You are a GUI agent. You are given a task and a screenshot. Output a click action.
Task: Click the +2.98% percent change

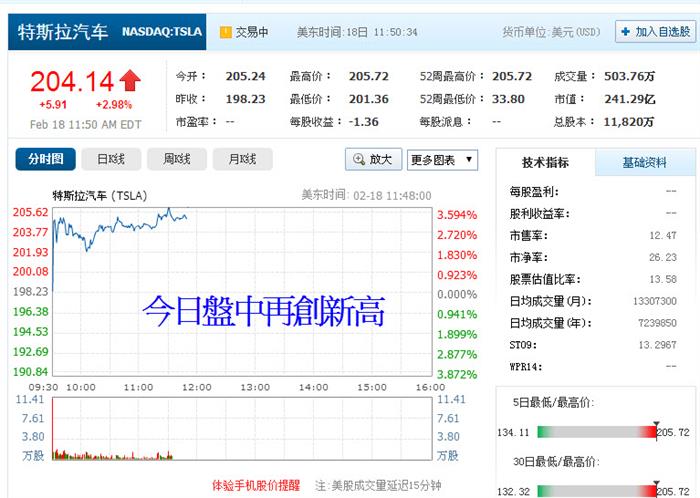(x=113, y=105)
